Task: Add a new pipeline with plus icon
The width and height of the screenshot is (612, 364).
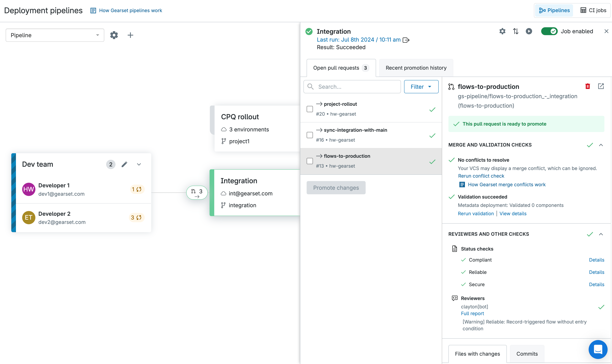Action: 130,35
